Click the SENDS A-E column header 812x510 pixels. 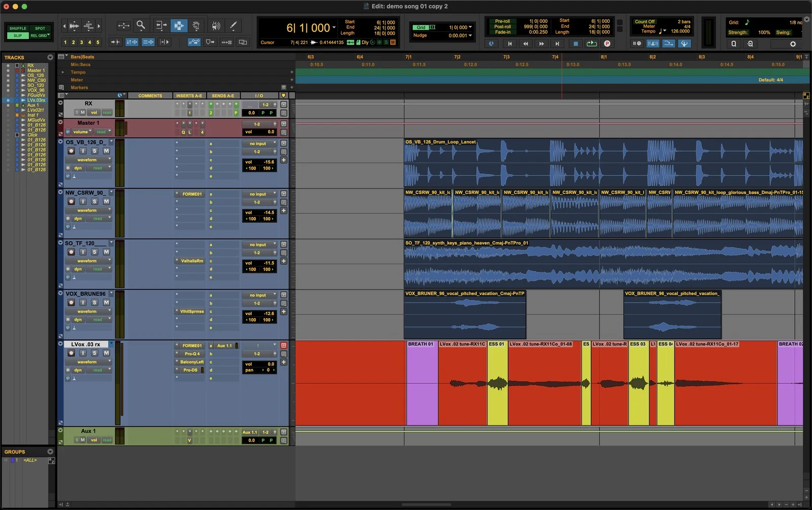[x=223, y=95]
